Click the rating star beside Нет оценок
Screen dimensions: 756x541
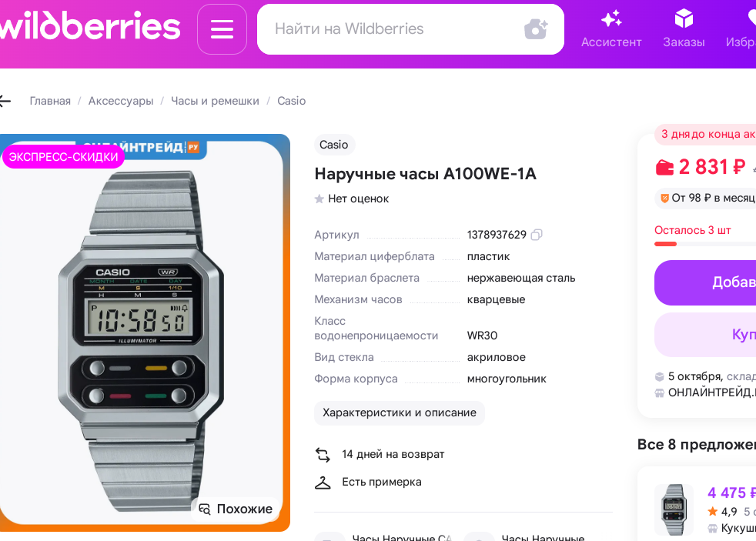point(319,199)
